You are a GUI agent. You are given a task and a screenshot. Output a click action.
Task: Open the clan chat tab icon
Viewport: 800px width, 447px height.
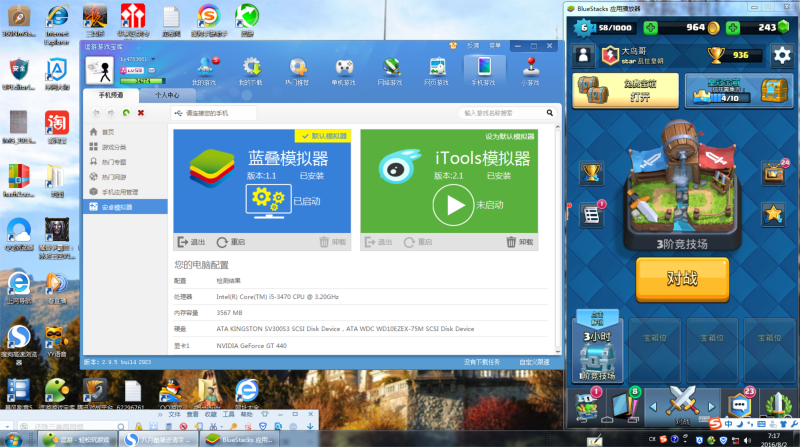(x=740, y=407)
